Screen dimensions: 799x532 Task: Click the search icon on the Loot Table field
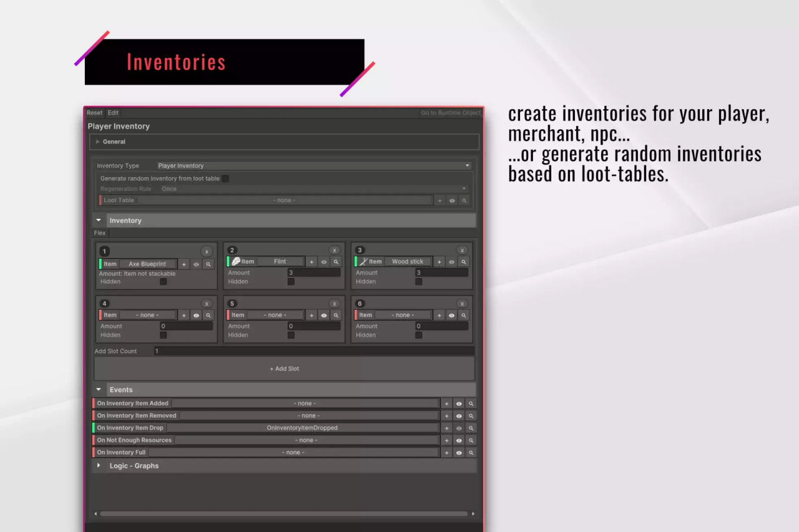pos(464,200)
